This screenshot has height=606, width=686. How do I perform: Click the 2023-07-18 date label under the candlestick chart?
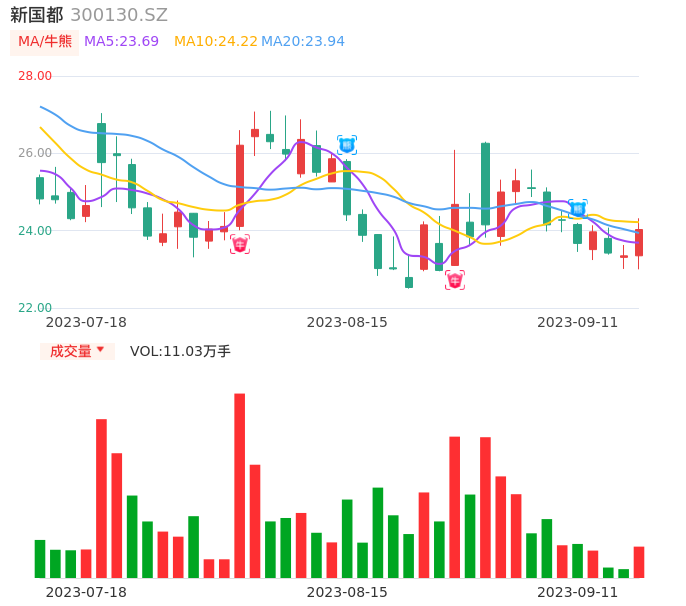(86, 322)
